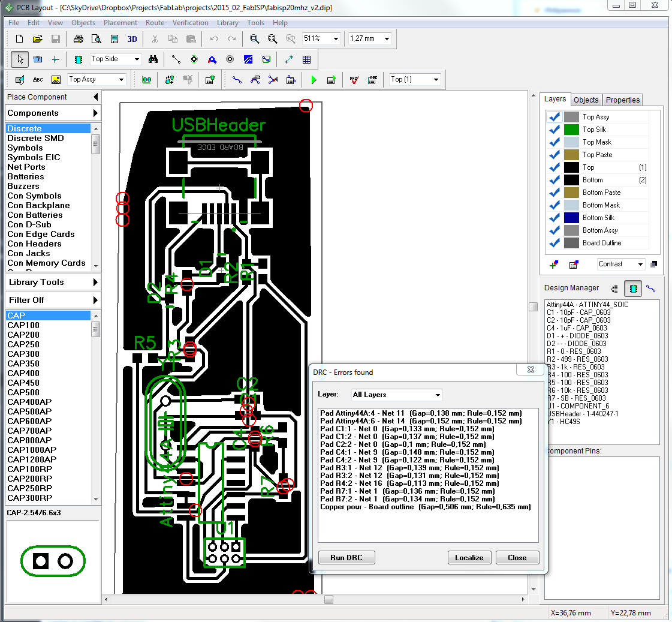Click the Localize button
This screenshot has height=622, width=672.
pyautogui.click(x=469, y=558)
